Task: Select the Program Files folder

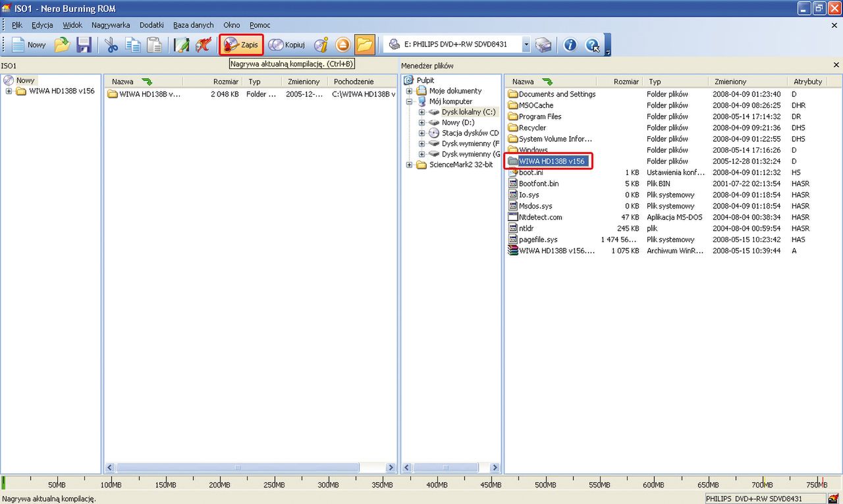Action: click(x=540, y=116)
